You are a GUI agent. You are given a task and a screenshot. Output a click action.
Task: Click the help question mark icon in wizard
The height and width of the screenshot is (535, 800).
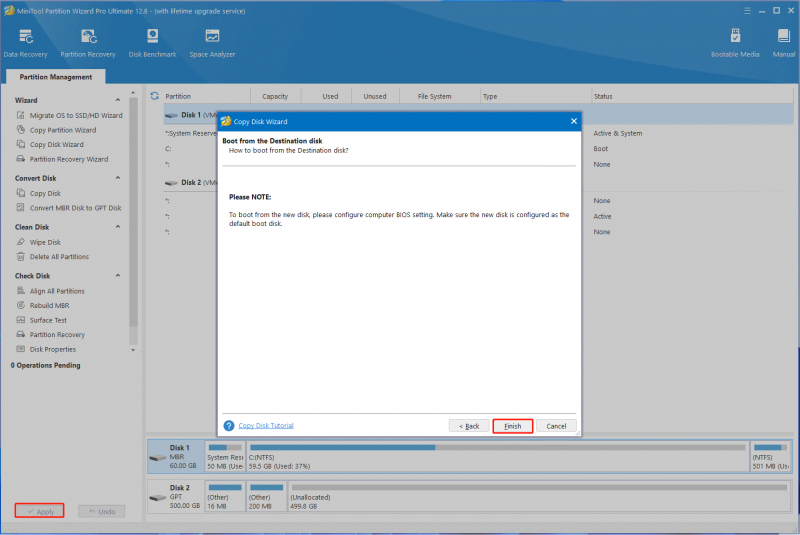pos(229,425)
